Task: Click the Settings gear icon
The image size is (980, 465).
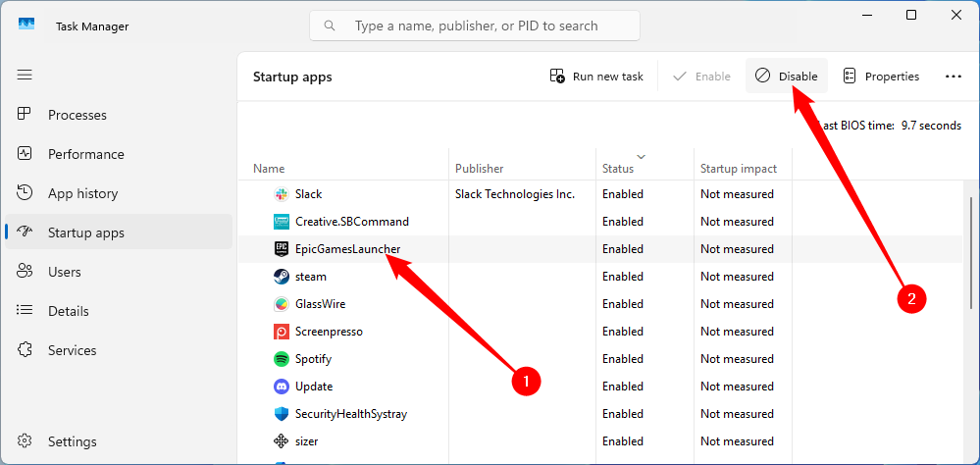Action: coord(25,441)
